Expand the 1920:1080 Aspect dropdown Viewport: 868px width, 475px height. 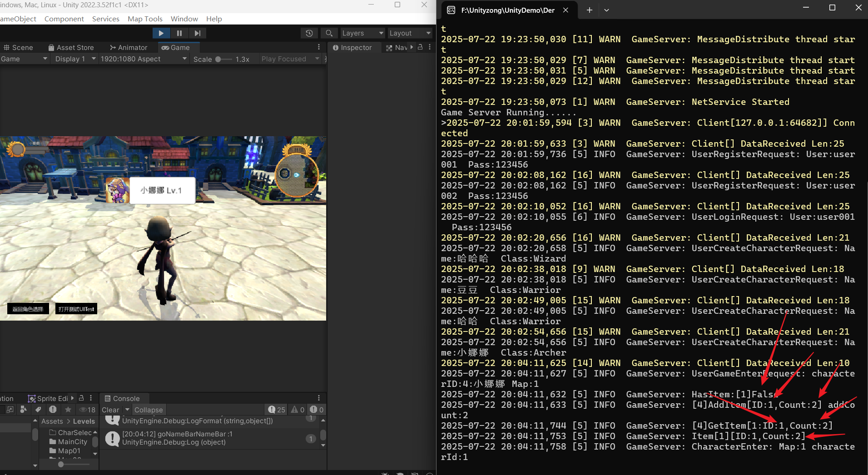click(144, 59)
